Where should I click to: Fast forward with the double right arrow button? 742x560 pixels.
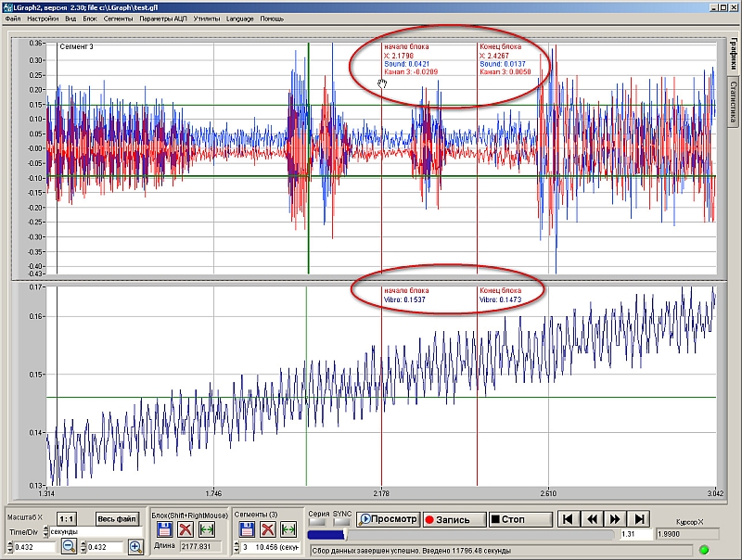tap(615, 519)
